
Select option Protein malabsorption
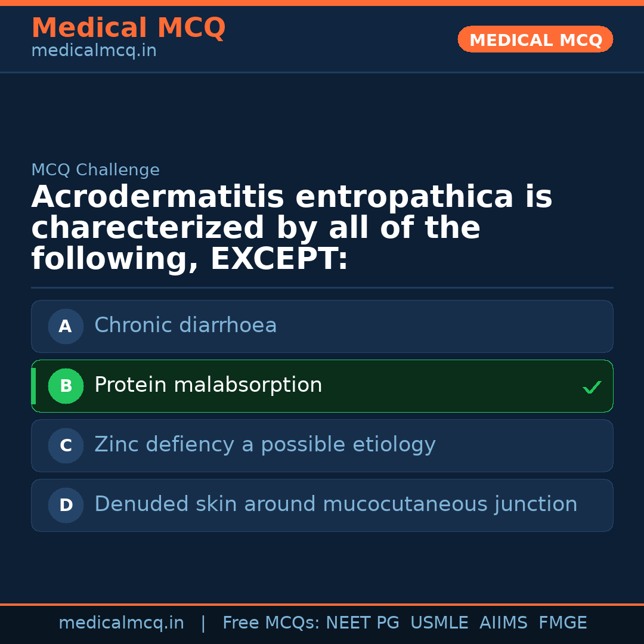(208, 385)
